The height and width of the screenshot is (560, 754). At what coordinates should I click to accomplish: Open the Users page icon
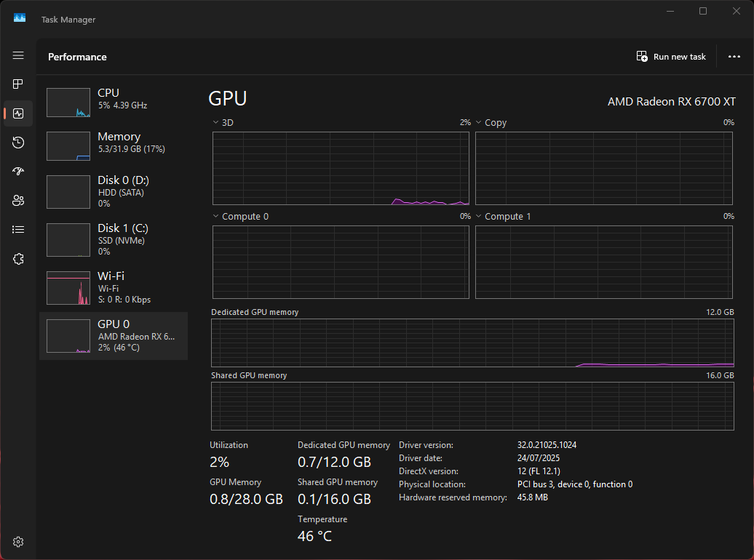coord(18,201)
